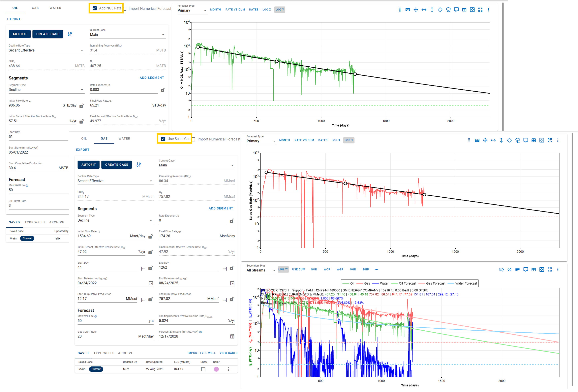
Task: Open calendar picker for Forecast End Date
Action: 232,336
